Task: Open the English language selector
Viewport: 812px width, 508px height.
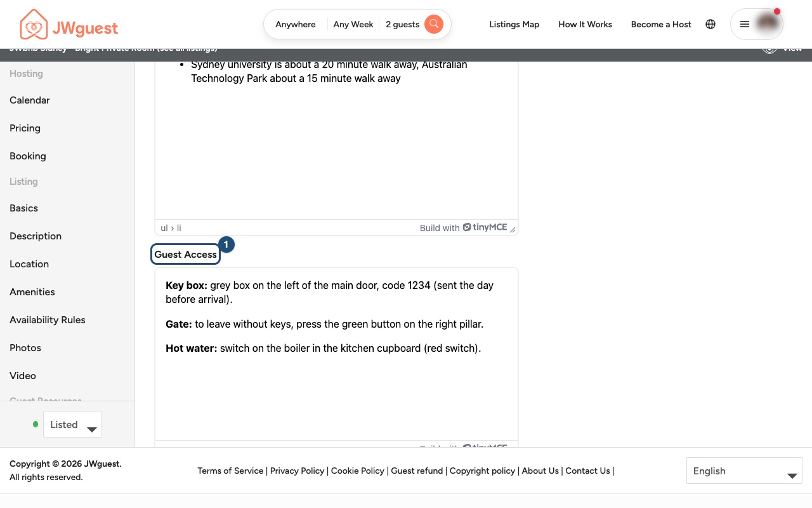Action: pyautogui.click(x=744, y=471)
